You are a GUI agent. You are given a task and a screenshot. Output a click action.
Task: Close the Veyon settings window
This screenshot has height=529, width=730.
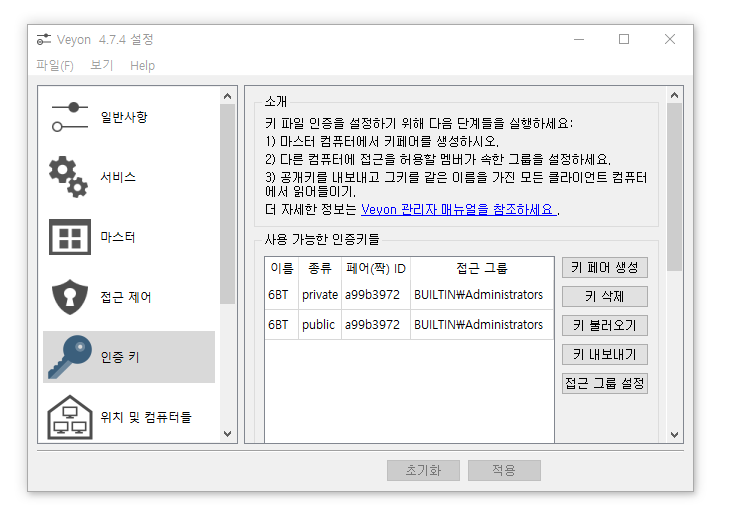click(x=669, y=39)
